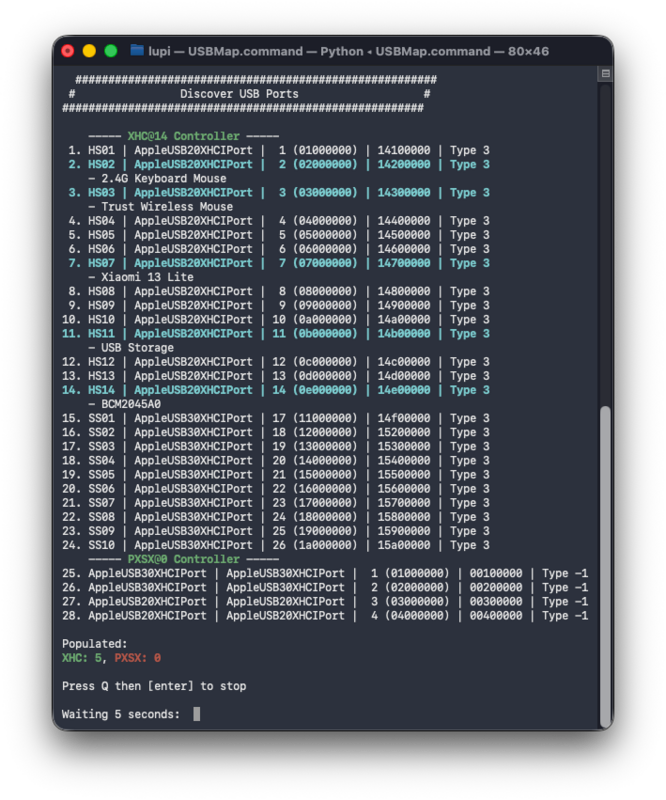Click the HS09 port row
Viewport: 666px width, 800px height.
click(279, 306)
